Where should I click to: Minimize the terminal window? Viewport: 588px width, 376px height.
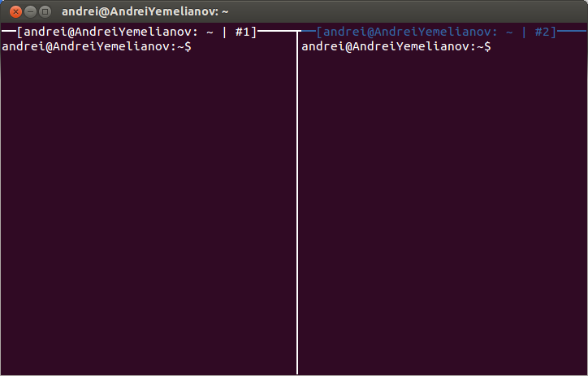tap(30, 12)
